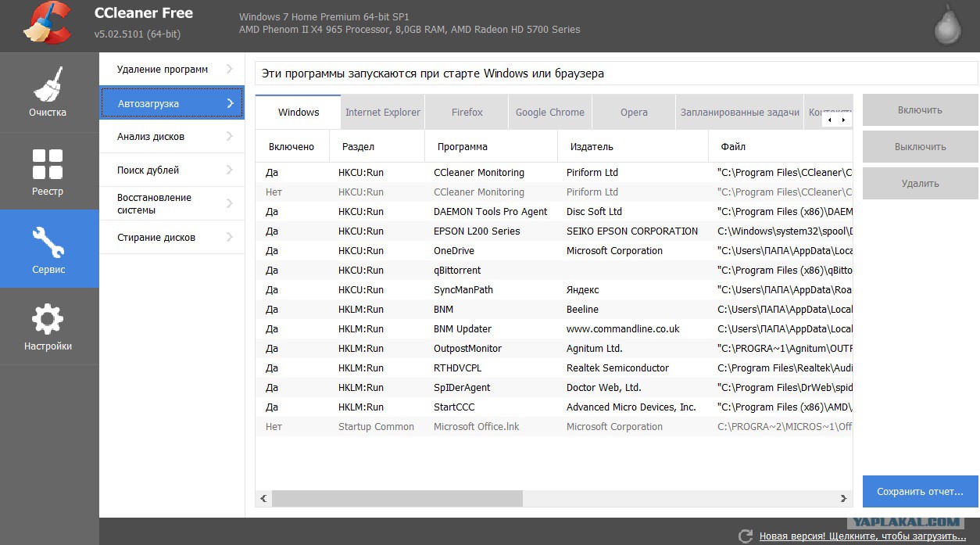The height and width of the screenshot is (545, 980).
Task: Click the chevron beside Восстановление системы
Action: point(230,203)
